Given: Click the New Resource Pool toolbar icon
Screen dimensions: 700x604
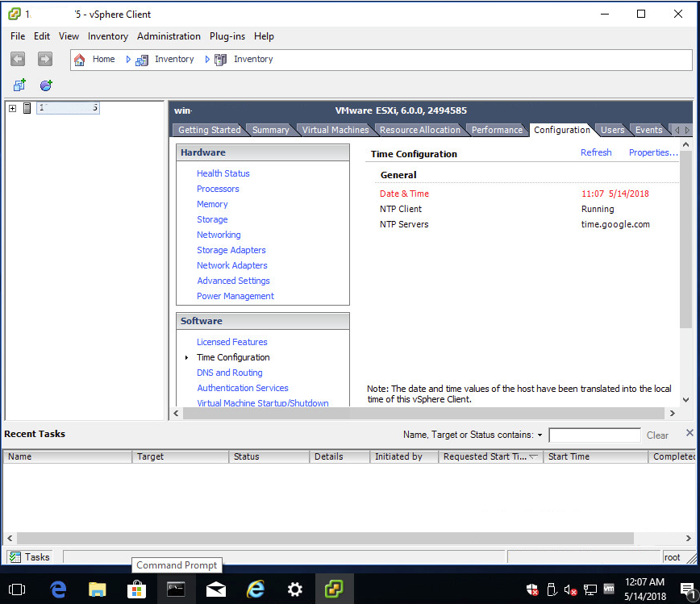Looking at the screenshot, I should [46, 85].
